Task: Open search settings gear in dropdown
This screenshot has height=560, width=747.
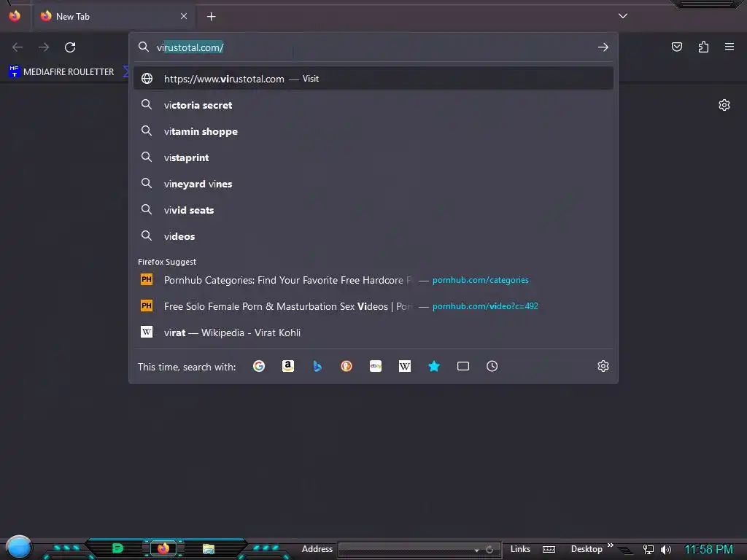Action: click(603, 366)
